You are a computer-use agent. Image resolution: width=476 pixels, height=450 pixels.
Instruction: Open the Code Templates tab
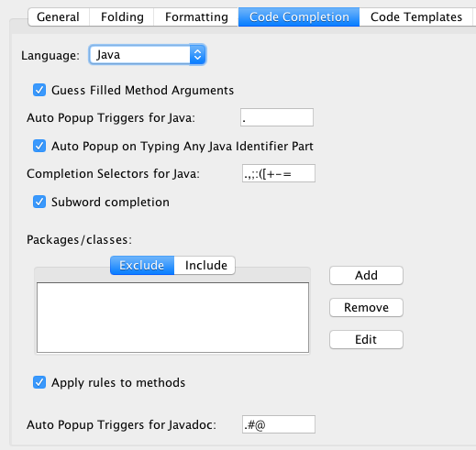[416, 16]
